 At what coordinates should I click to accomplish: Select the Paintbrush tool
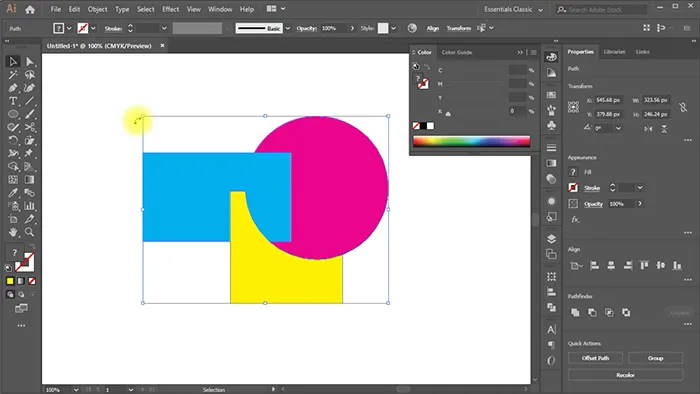pyautogui.click(x=29, y=114)
